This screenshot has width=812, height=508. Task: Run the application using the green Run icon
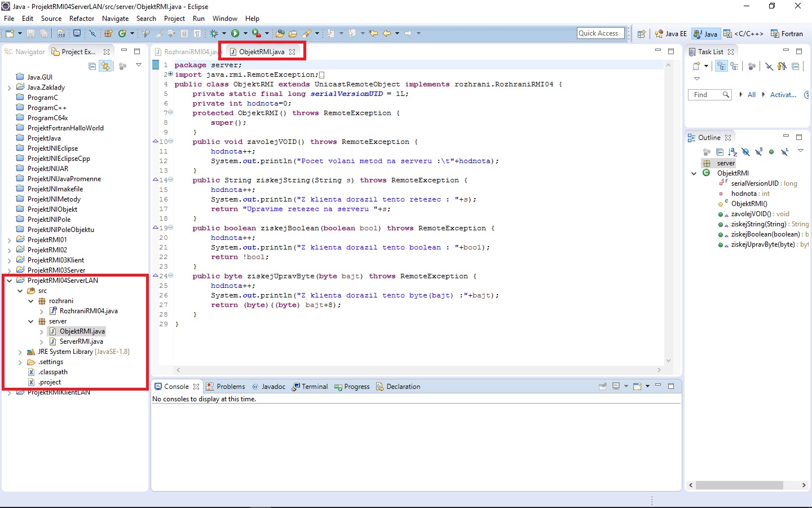tap(236, 33)
